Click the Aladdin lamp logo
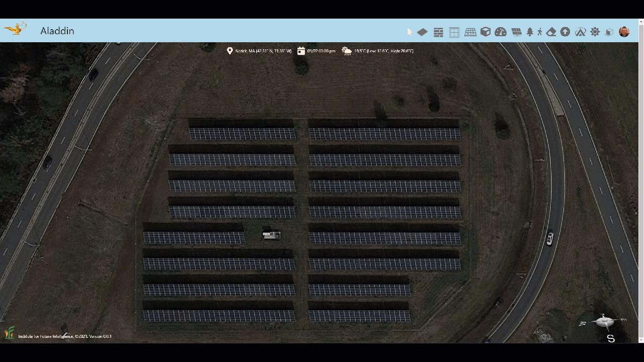 pos(15,29)
